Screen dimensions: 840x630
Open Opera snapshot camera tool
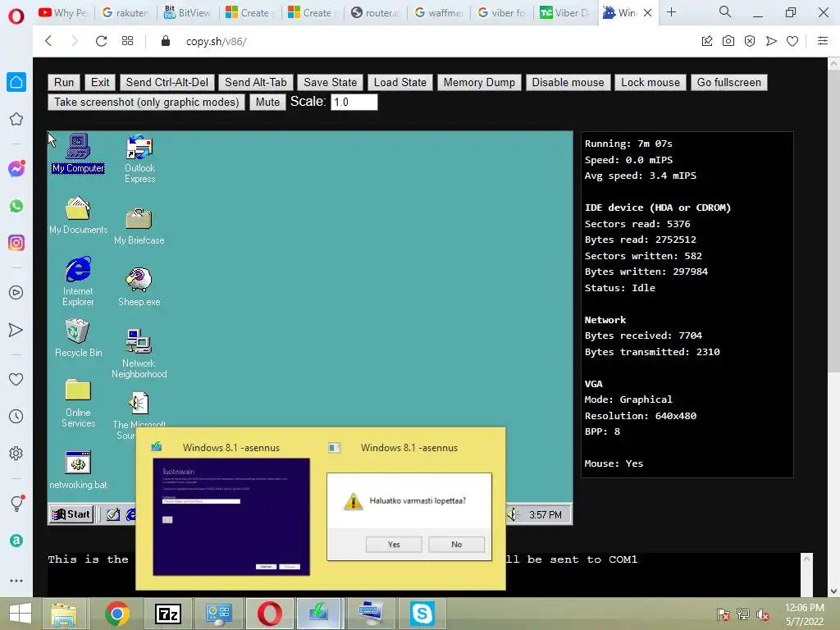tap(728, 41)
